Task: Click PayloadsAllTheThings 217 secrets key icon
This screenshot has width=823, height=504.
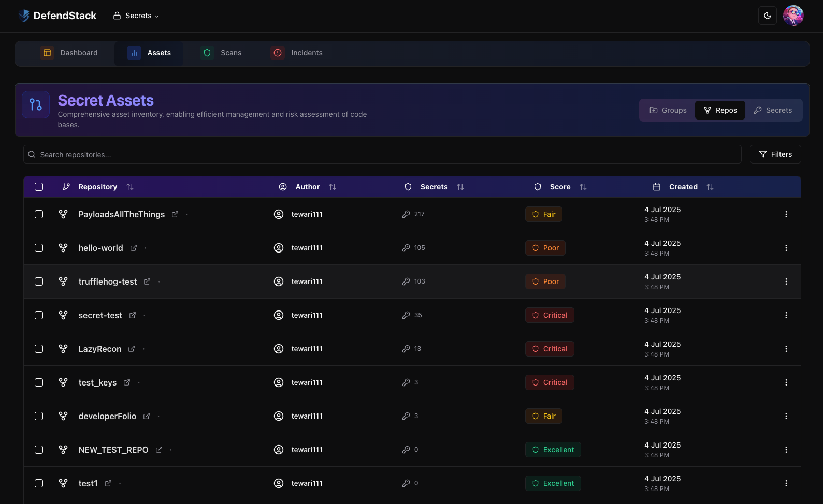Action: pos(406,214)
